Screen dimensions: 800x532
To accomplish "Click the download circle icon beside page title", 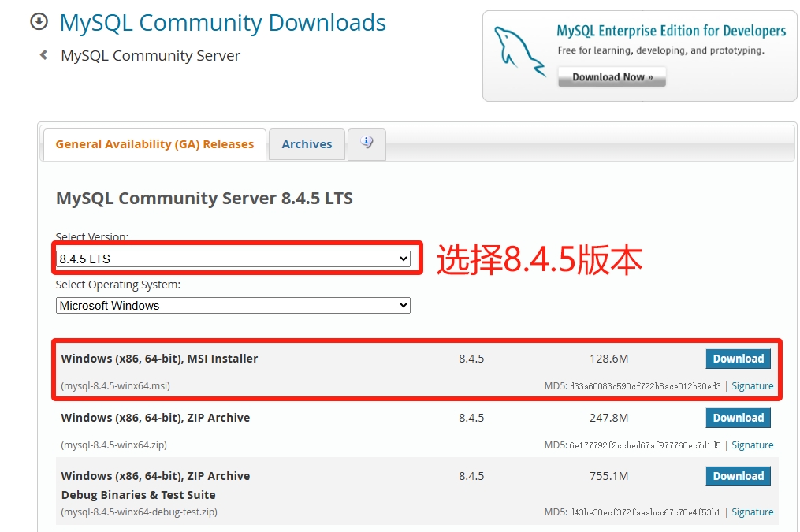I will 39,22.
